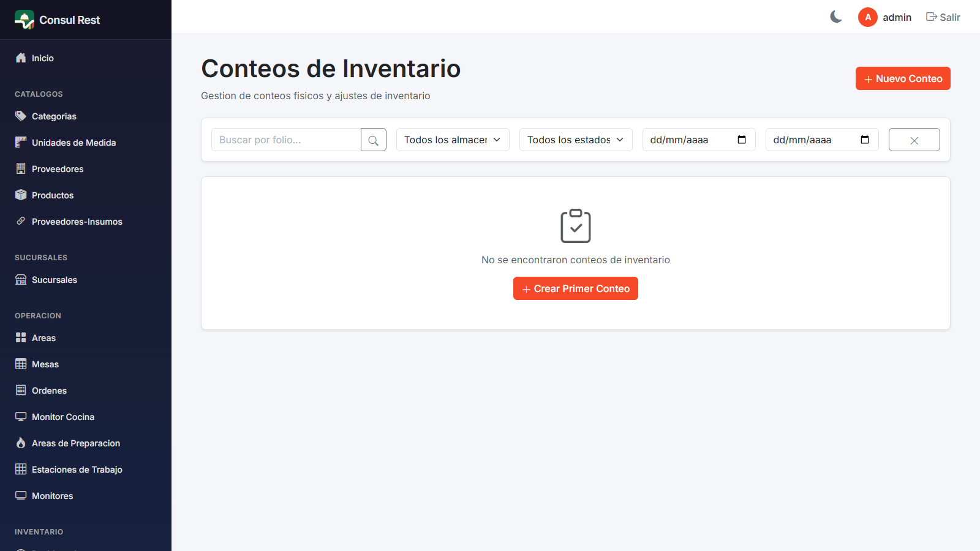The image size is (980, 551).
Task: Click the admin avatar circle
Action: [868, 17]
